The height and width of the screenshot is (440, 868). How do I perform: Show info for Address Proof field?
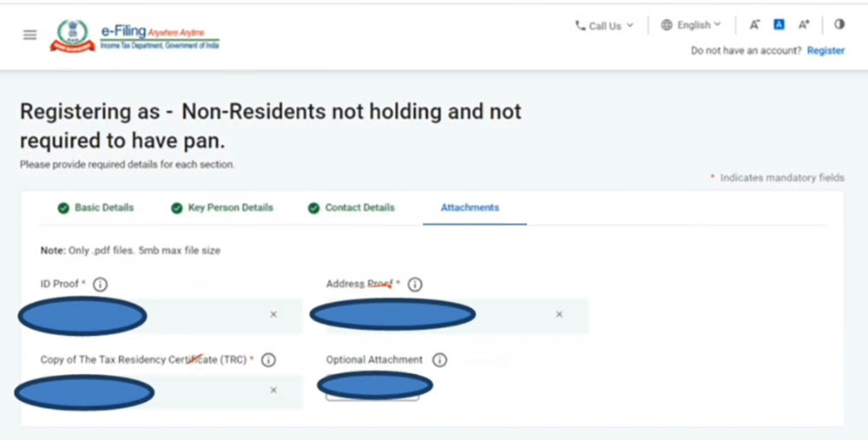point(415,284)
